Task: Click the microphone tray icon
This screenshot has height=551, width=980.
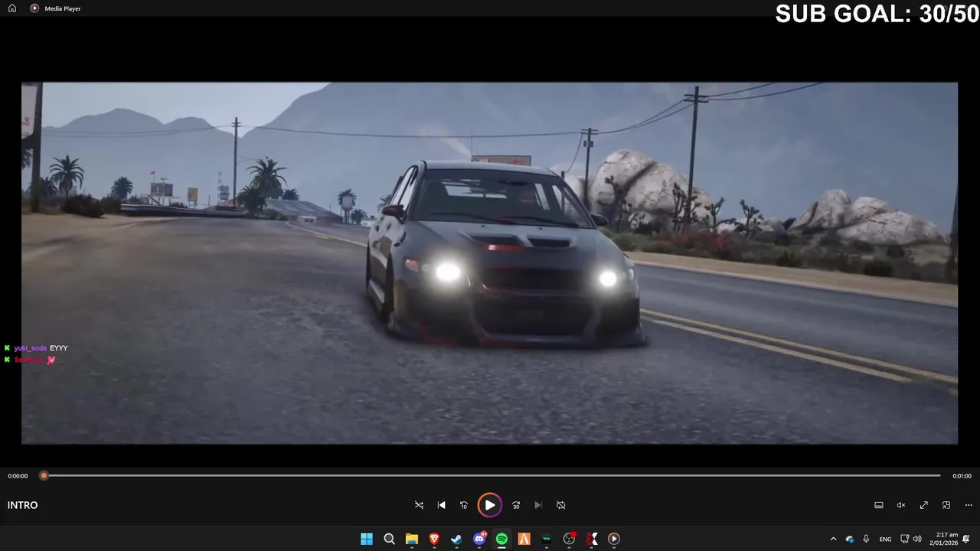Action: click(866, 539)
